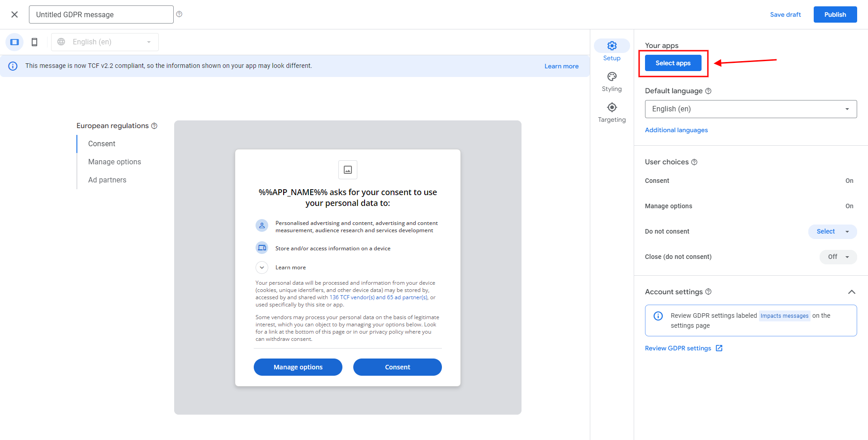Collapse Account settings with the chevron
The height and width of the screenshot is (440, 868).
tap(852, 292)
